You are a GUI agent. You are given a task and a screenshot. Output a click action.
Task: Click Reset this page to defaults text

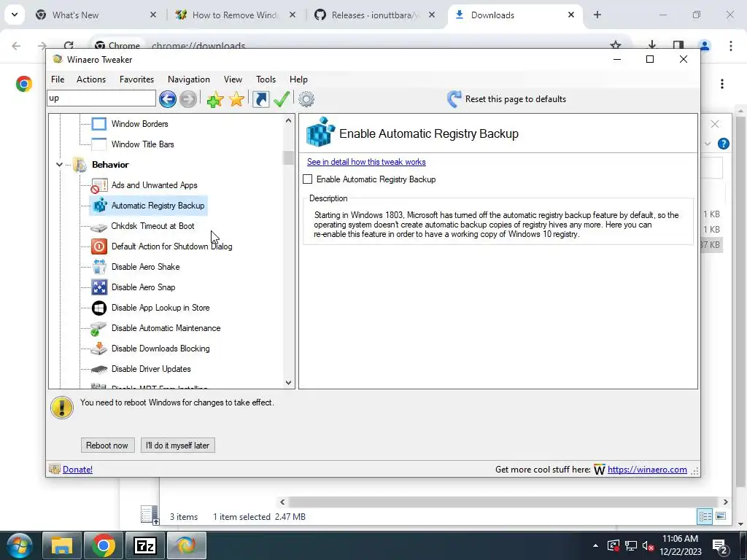(516, 99)
